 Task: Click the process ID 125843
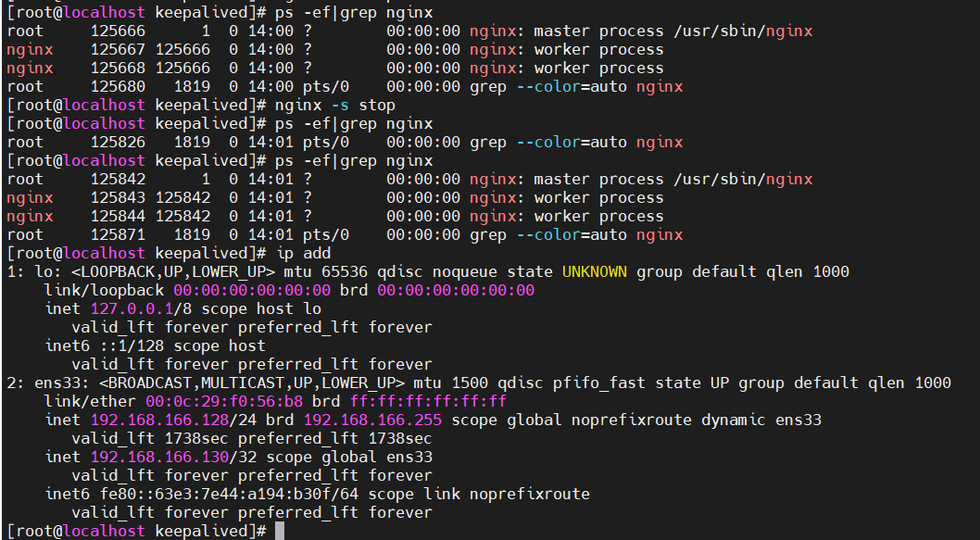click(119, 197)
